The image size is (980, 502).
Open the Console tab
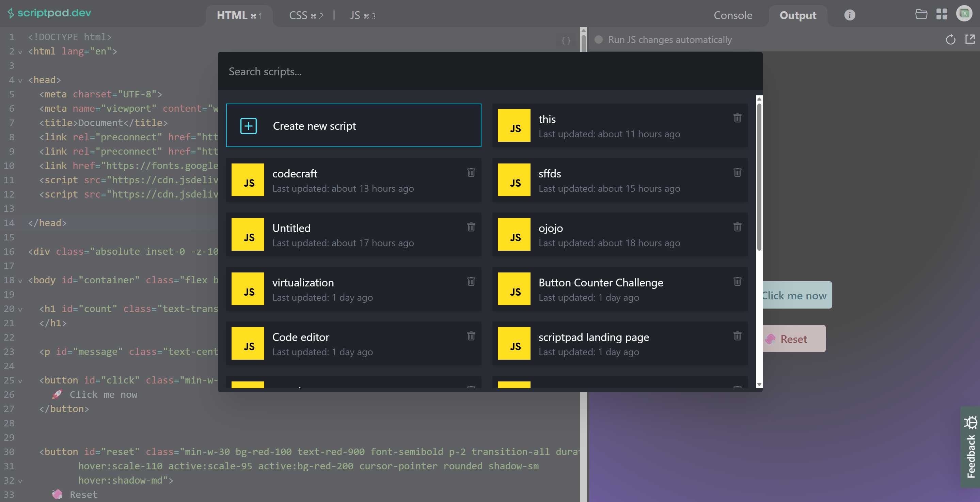[733, 15]
